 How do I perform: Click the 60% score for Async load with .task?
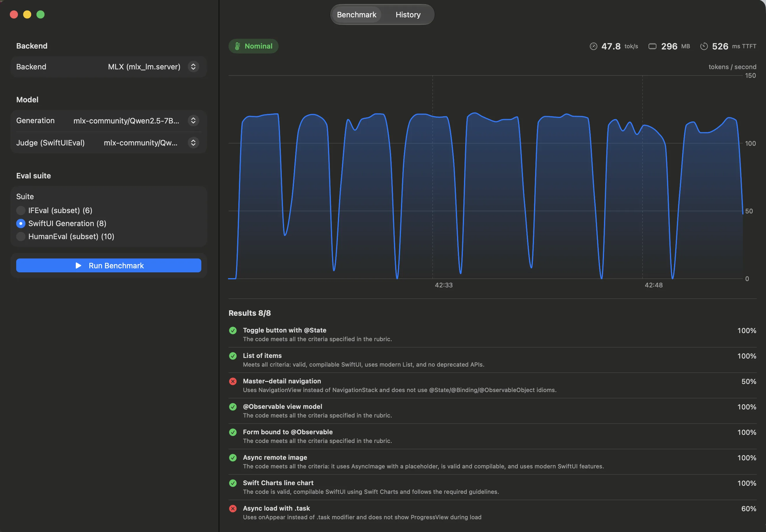pyautogui.click(x=749, y=508)
